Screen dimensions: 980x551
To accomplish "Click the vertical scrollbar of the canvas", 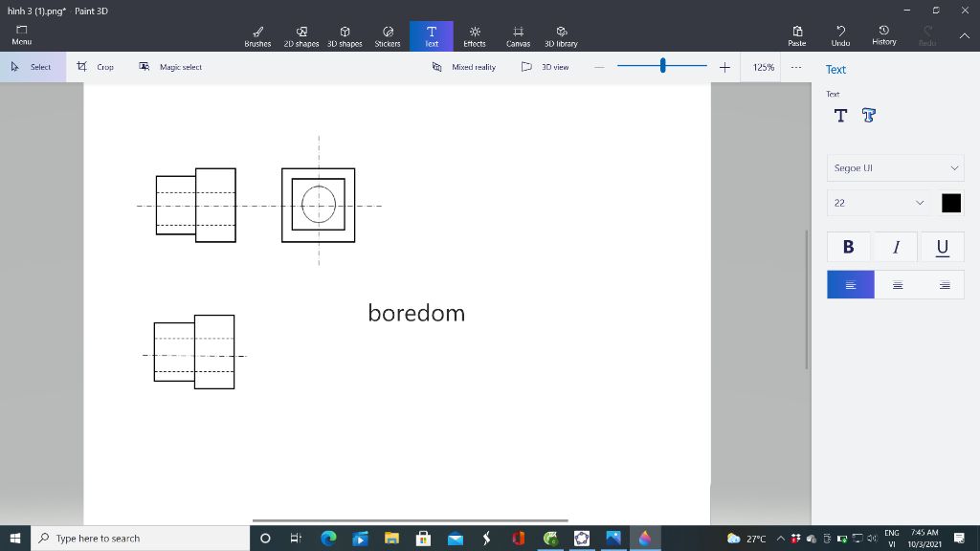I will tap(806, 299).
